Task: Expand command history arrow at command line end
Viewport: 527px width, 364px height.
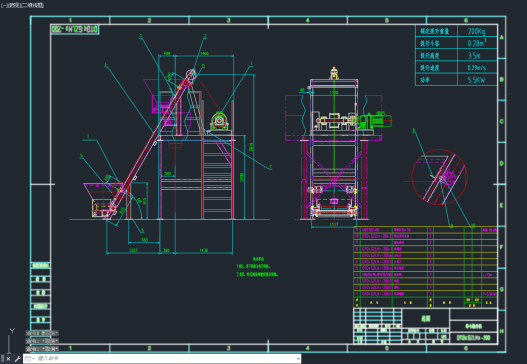Action: pos(298,359)
